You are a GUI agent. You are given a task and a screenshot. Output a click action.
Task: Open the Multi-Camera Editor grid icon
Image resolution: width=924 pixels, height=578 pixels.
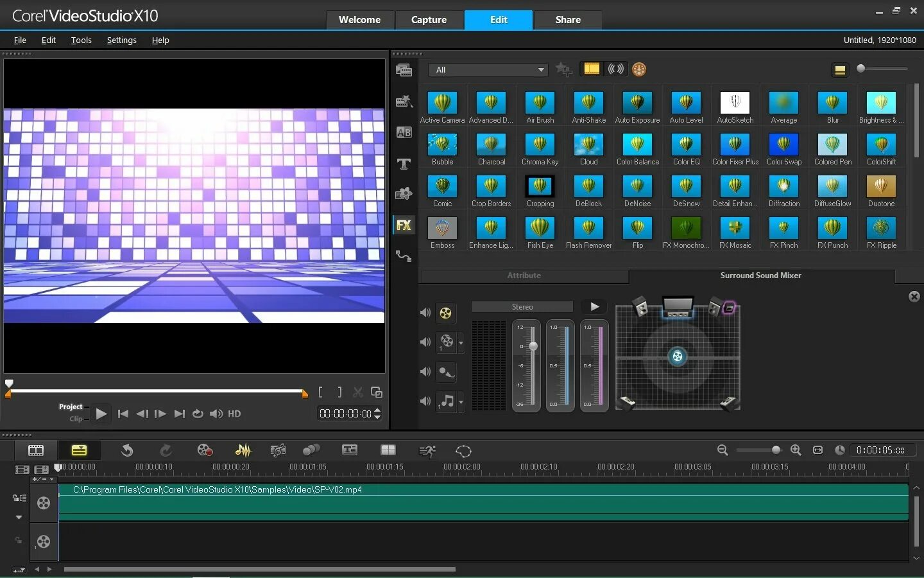point(388,450)
